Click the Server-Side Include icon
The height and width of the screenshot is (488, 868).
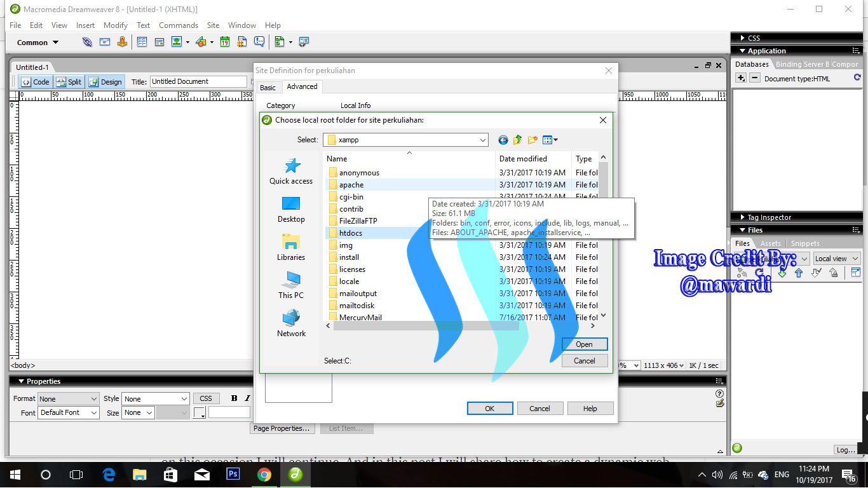click(x=242, y=42)
